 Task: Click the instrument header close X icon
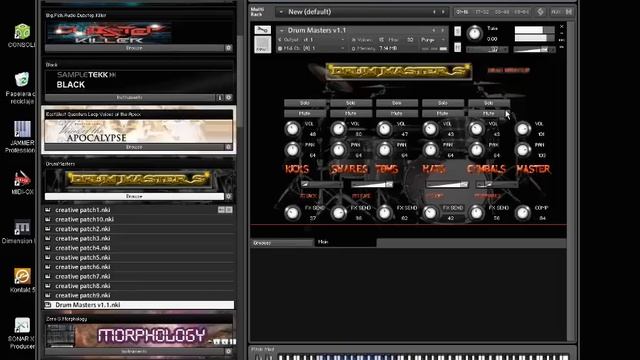point(562,27)
